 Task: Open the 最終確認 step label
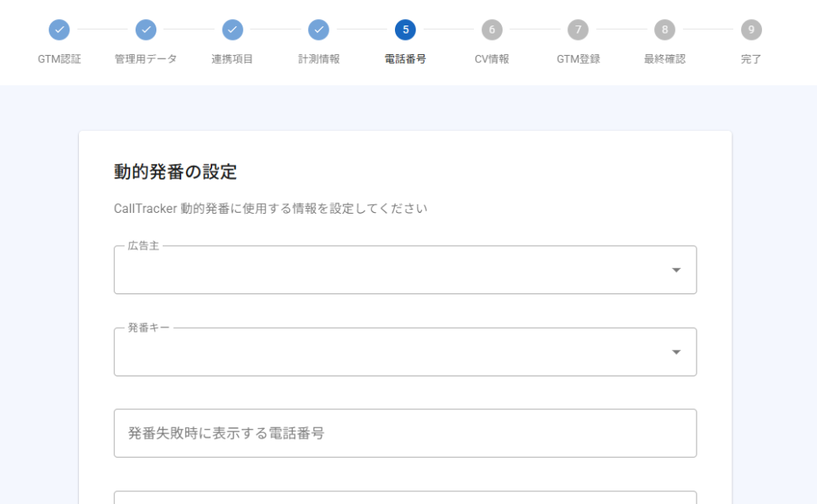click(665, 59)
